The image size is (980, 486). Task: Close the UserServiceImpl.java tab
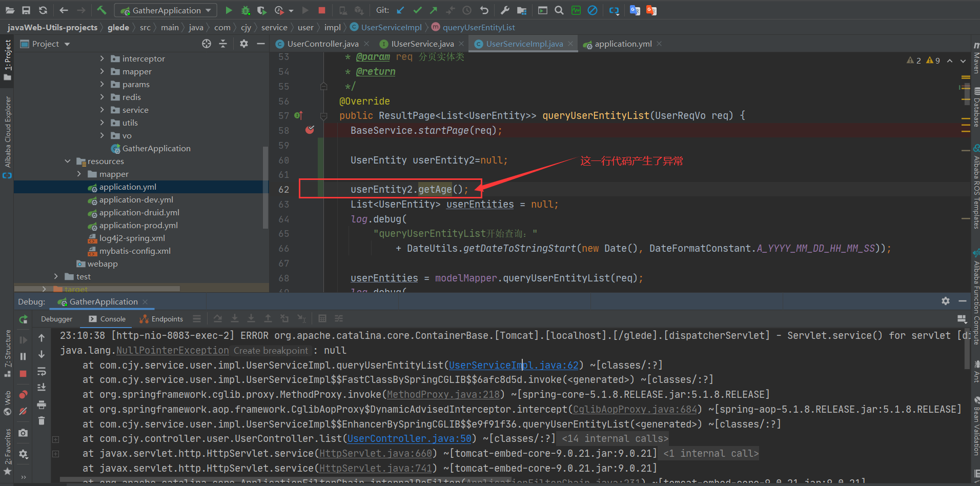point(570,44)
